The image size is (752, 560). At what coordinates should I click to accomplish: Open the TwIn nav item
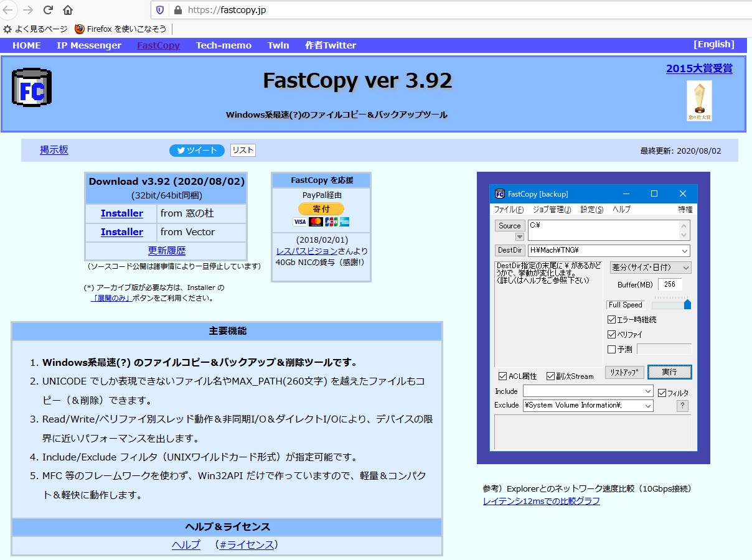[278, 45]
